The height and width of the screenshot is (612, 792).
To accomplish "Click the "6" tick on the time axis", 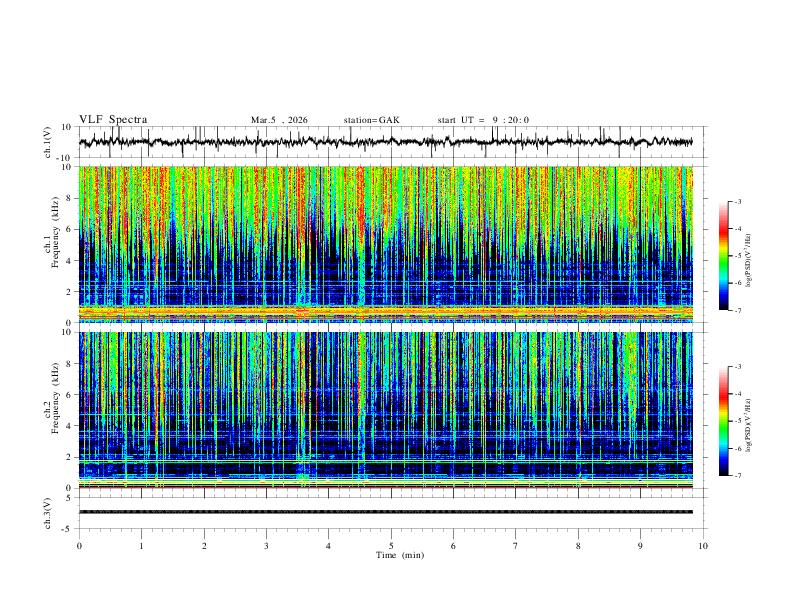I will [453, 546].
